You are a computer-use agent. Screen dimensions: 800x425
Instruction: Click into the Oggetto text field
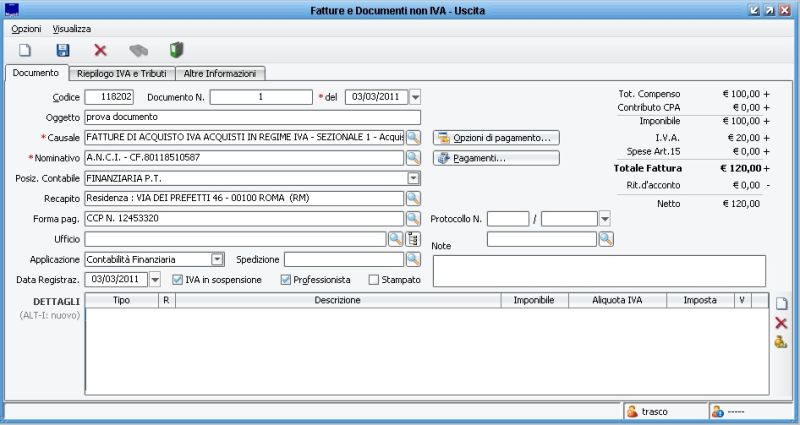pyautogui.click(x=253, y=117)
